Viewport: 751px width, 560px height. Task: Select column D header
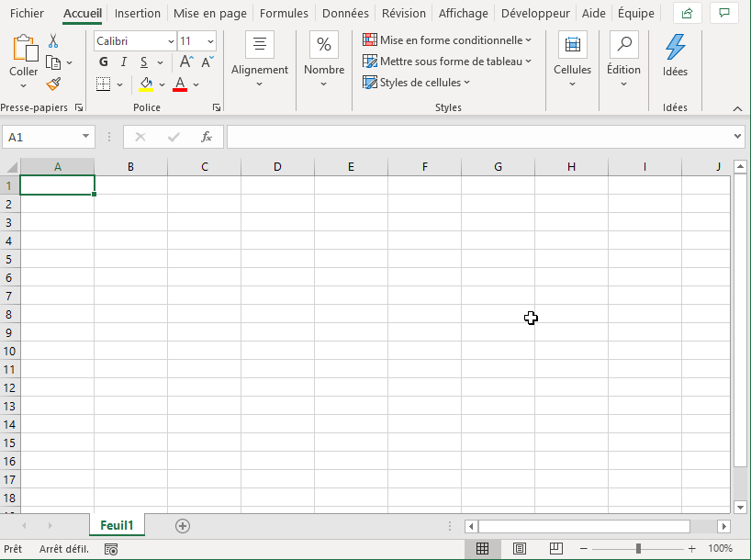point(277,167)
